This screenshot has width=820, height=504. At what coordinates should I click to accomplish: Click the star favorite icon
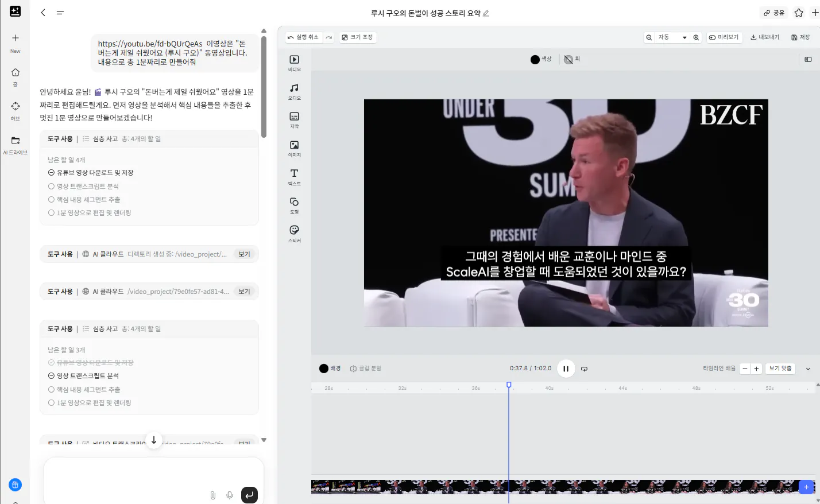pyautogui.click(x=799, y=13)
